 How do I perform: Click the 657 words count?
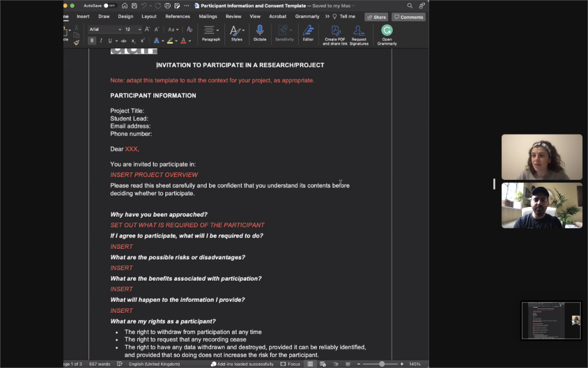[100, 364]
